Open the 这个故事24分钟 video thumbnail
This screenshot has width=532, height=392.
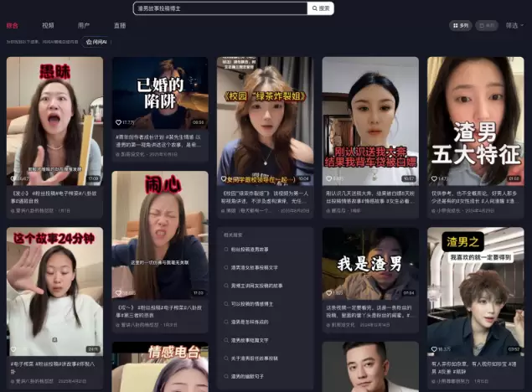click(54, 291)
